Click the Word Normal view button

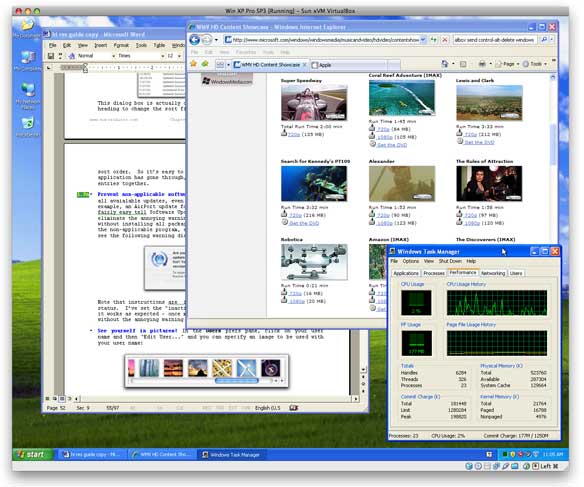48,399
